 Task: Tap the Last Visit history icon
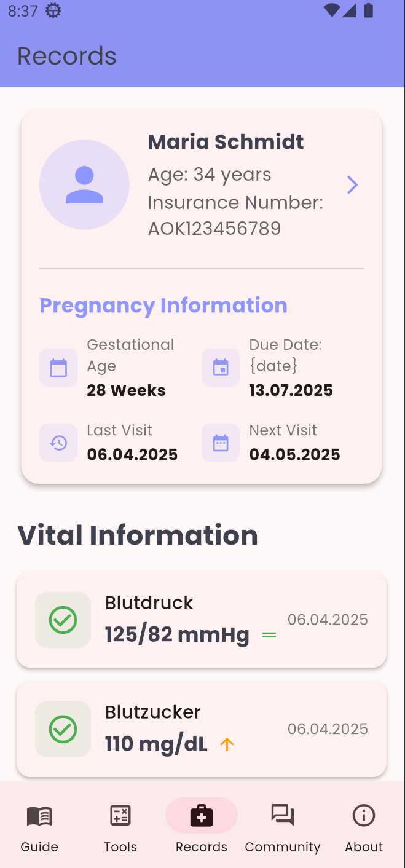pos(58,443)
